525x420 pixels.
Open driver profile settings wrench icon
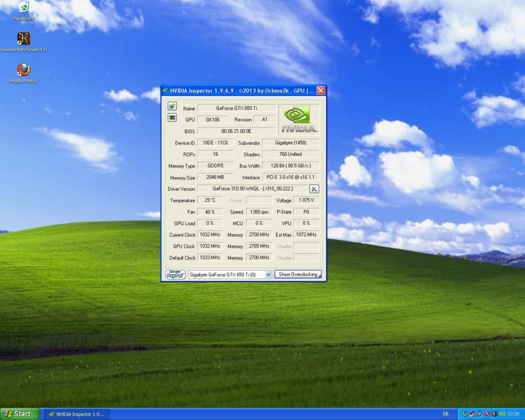click(314, 189)
